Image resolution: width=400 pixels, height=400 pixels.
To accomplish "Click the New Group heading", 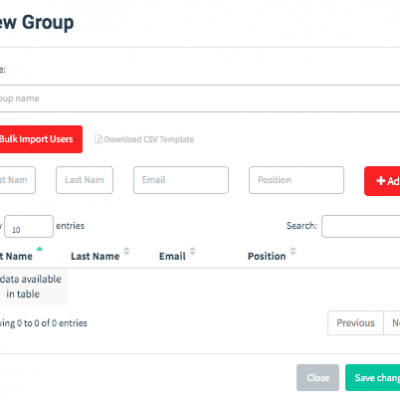I will tap(37, 23).
